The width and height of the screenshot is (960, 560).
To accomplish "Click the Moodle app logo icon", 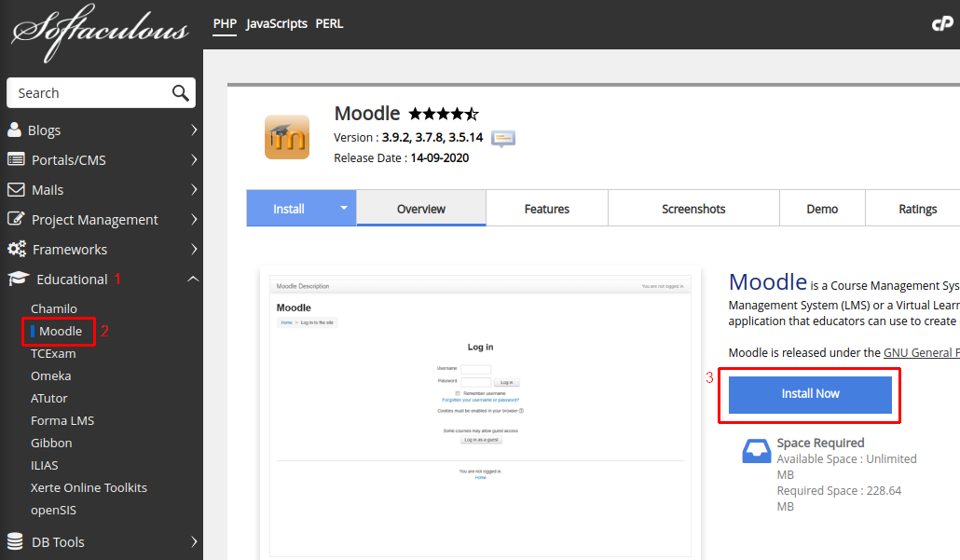I will click(x=287, y=137).
